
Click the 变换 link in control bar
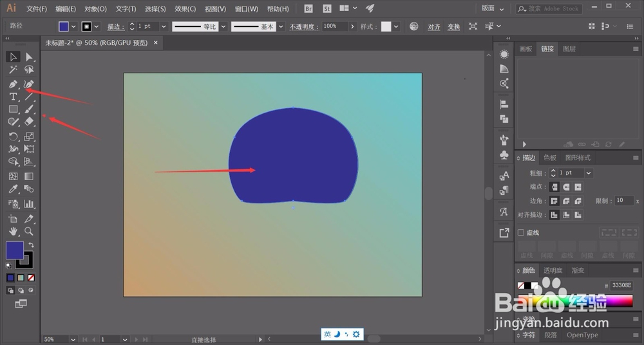pyautogui.click(x=453, y=26)
